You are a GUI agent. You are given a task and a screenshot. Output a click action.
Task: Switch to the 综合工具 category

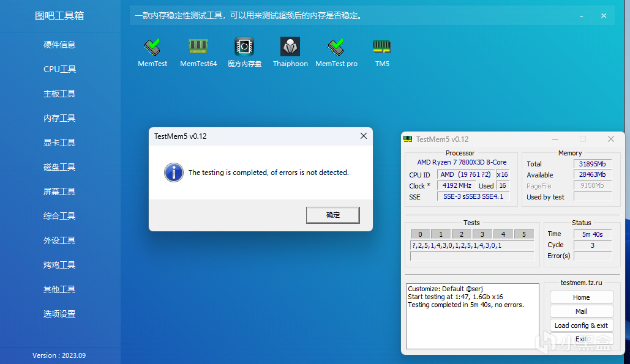click(x=59, y=216)
